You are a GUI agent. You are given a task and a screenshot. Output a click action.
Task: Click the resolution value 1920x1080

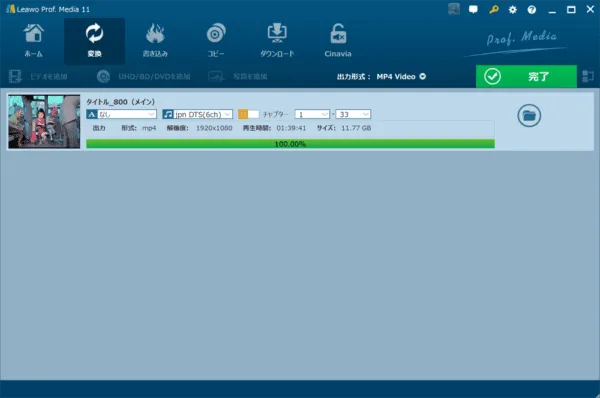click(214, 128)
